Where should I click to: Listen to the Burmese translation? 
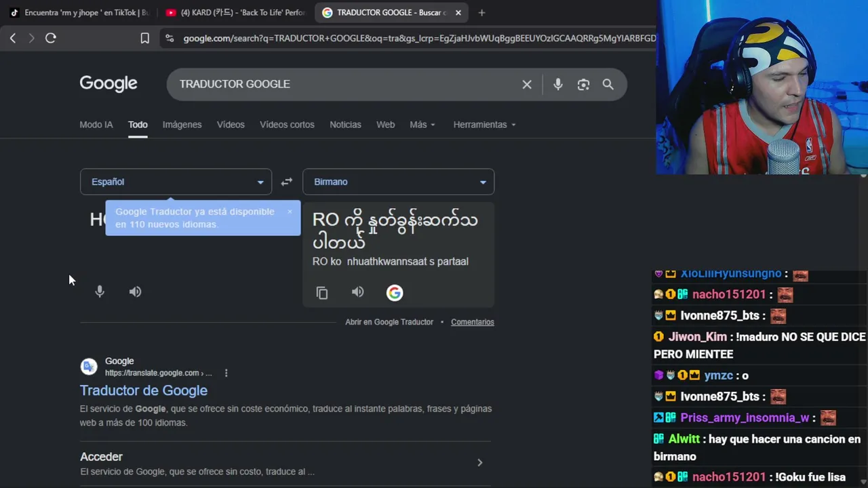coord(358,292)
